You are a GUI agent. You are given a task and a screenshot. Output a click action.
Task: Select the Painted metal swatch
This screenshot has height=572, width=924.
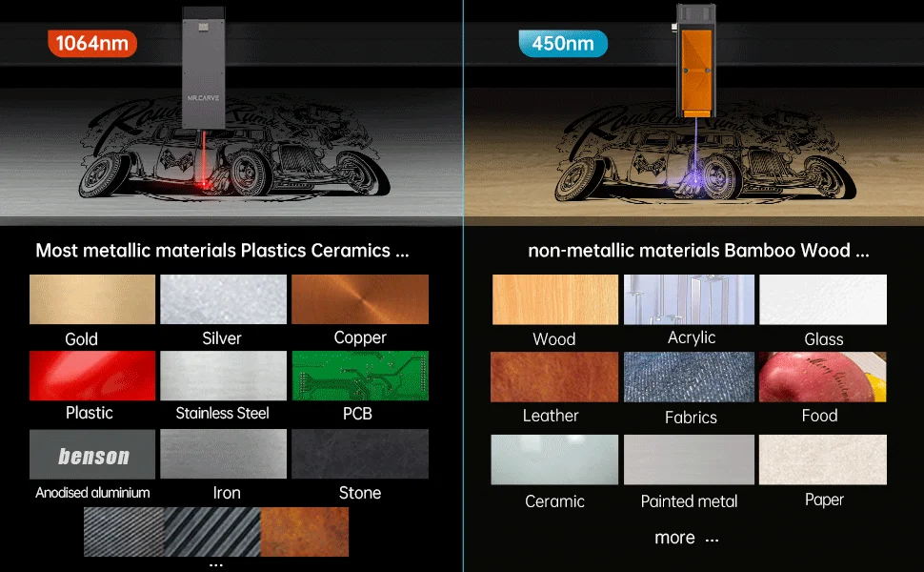pyautogui.click(x=689, y=460)
